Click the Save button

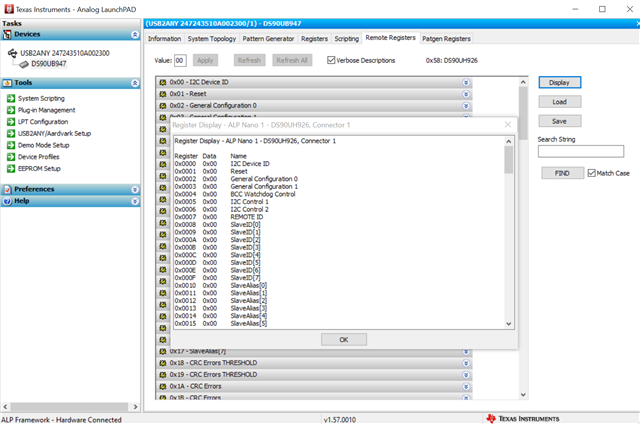pos(559,121)
